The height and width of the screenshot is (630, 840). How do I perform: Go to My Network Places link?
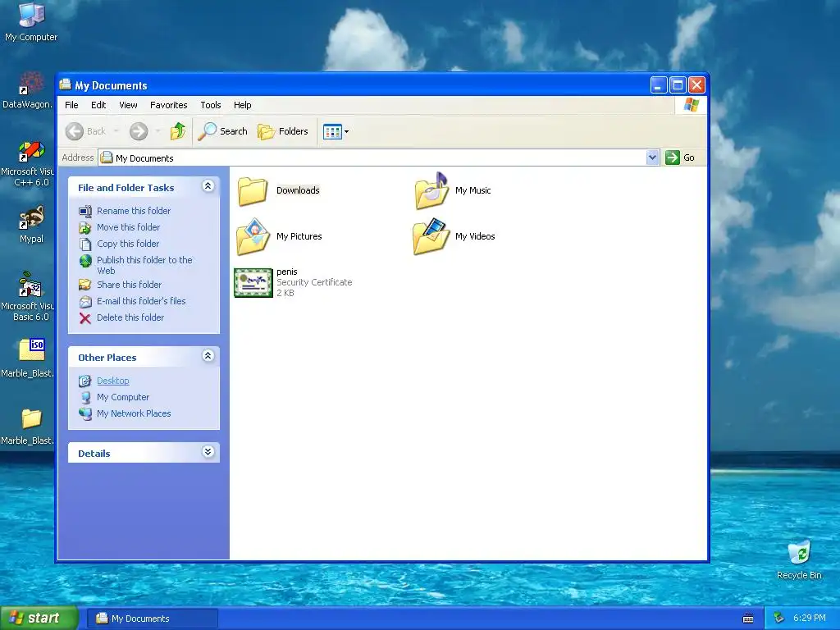pyautogui.click(x=134, y=413)
